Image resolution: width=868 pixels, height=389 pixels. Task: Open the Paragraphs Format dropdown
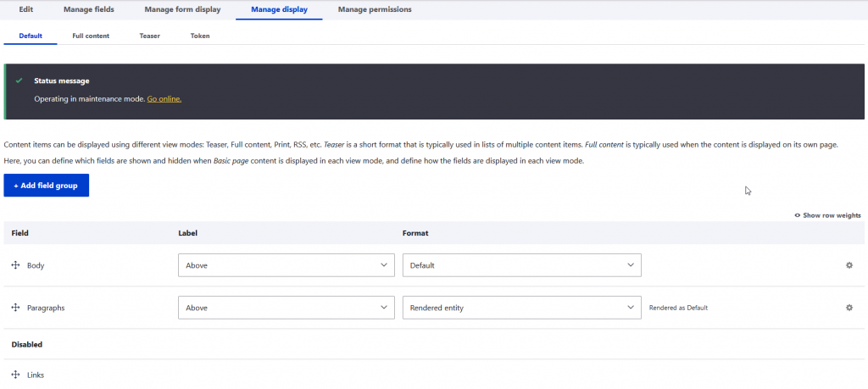pyautogui.click(x=521, y=308)
